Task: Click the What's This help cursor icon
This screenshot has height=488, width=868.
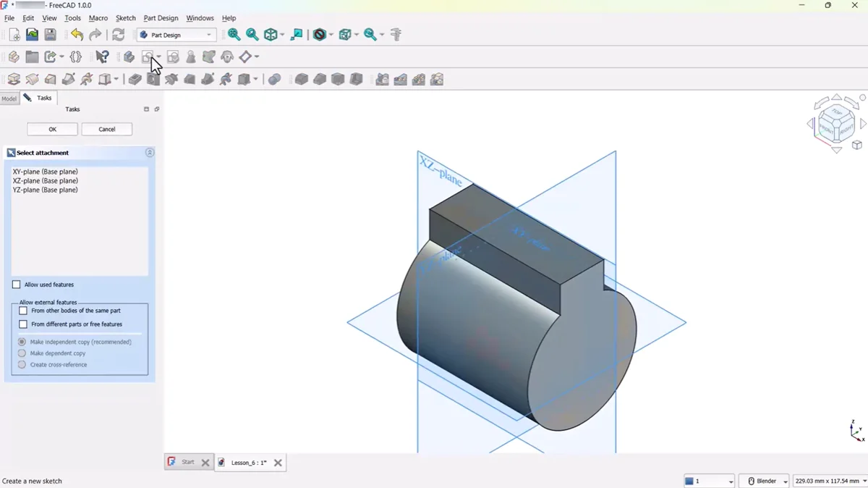Action: (x=102, y=56)
